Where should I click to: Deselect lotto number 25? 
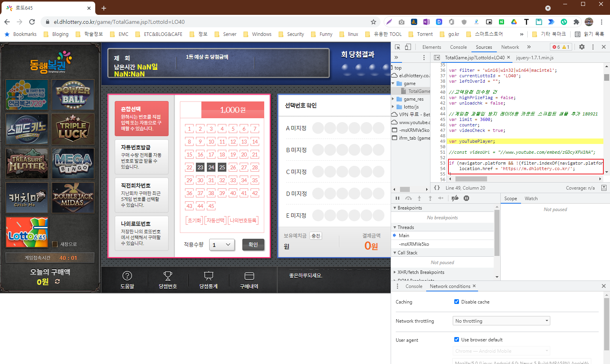(x=222, y=167)
